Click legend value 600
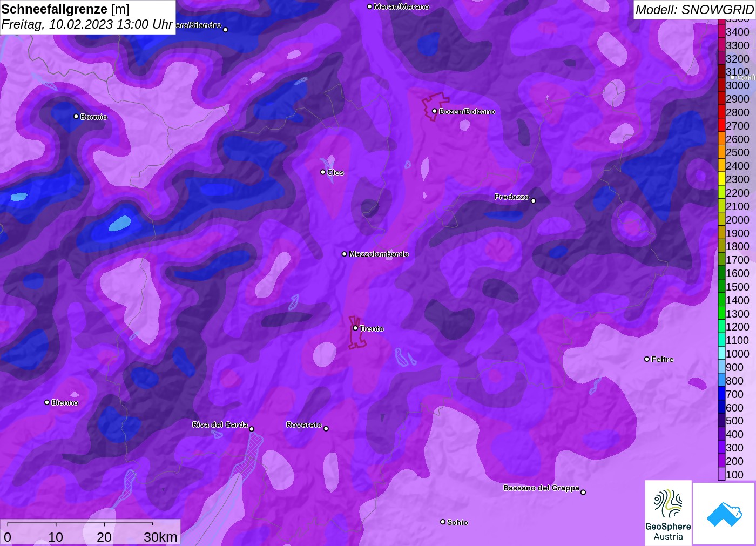This screenshot has height=546, width=756. point(734,408)
